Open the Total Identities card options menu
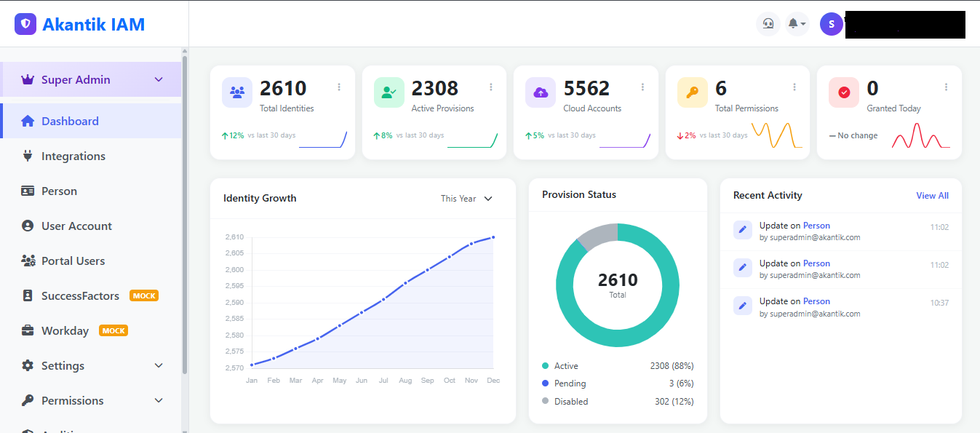The height and width of the screenshot is (433, 980). [339, 87]
